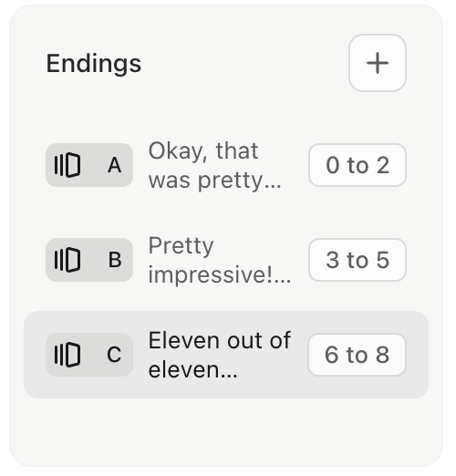The image size is (456, 476).
Task: Open the ending titled 'Pretty impressive!…'
Action: click(x=220, y=260)
